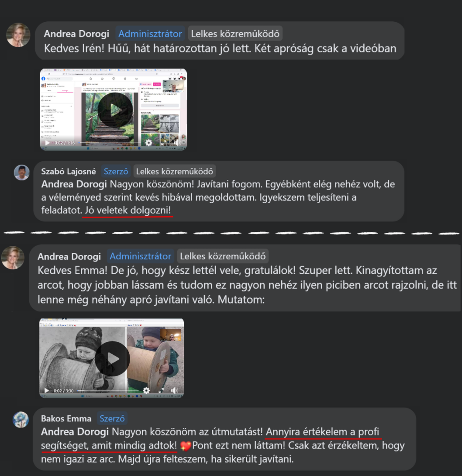Open settings gear on the 1:16 video
The width and height of the screenshot is (462, 476).
148,143
